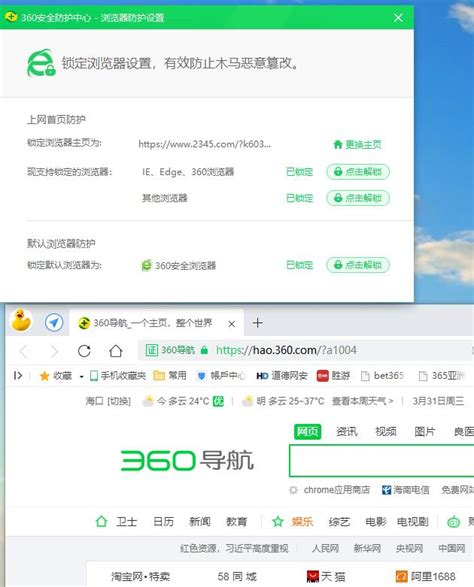Open the 卫士 category
The image size is (474, 587).
point(126,521)
